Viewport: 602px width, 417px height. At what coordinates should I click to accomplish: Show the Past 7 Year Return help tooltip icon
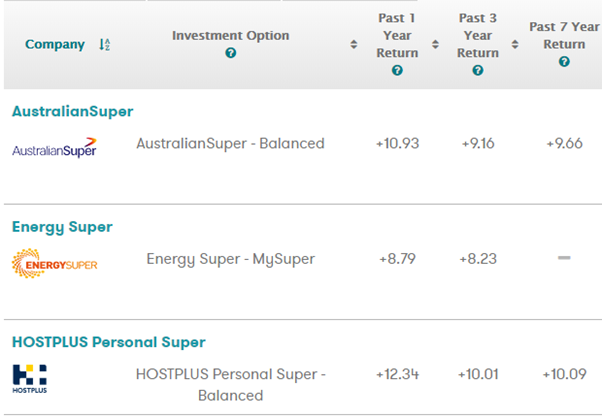pyautogui.click(x=564, y=62)
